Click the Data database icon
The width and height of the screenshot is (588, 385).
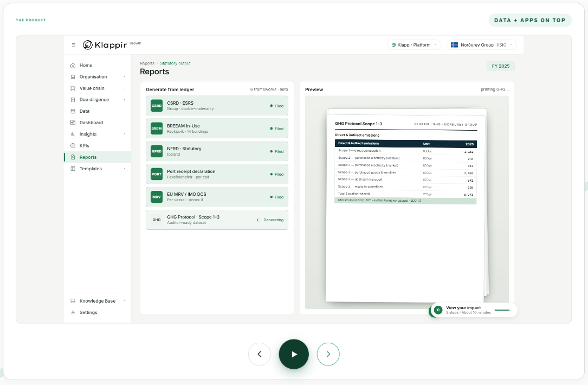pyautogui.click(x=73, y=111)
